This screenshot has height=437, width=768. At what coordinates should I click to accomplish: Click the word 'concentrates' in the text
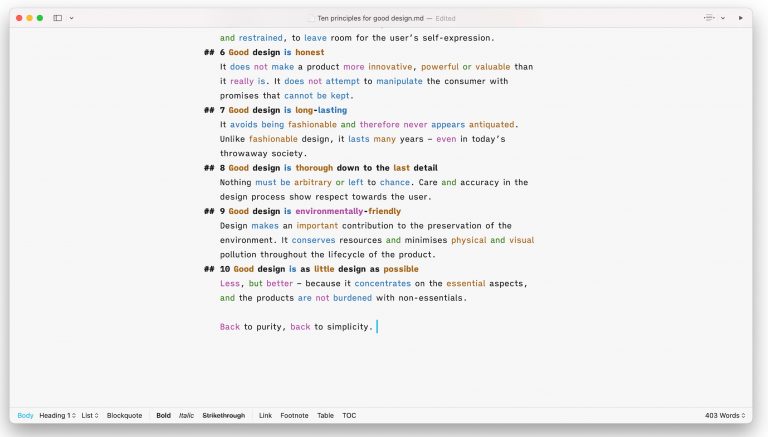pyautogui.click(x=383, y=283)
